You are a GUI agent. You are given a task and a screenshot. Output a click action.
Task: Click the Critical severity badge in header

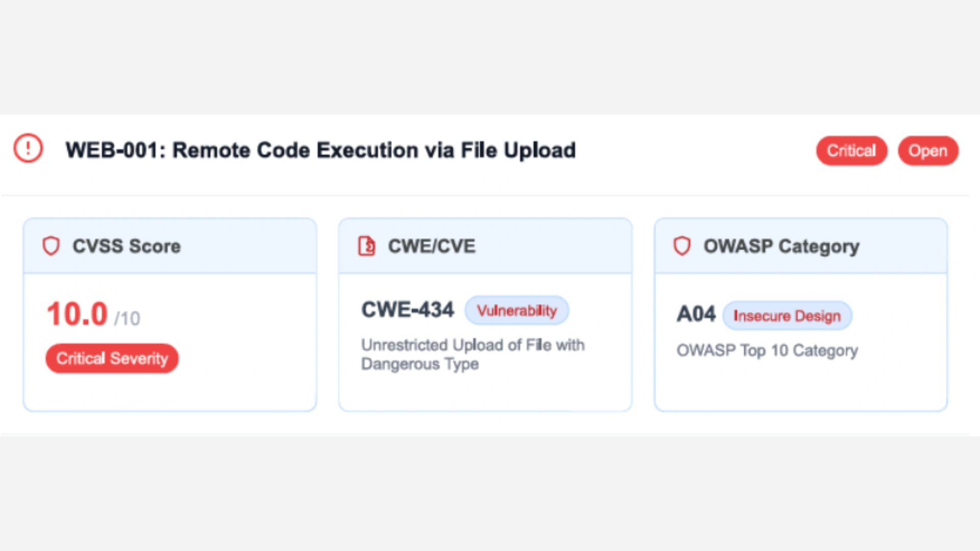pos(851,151)
